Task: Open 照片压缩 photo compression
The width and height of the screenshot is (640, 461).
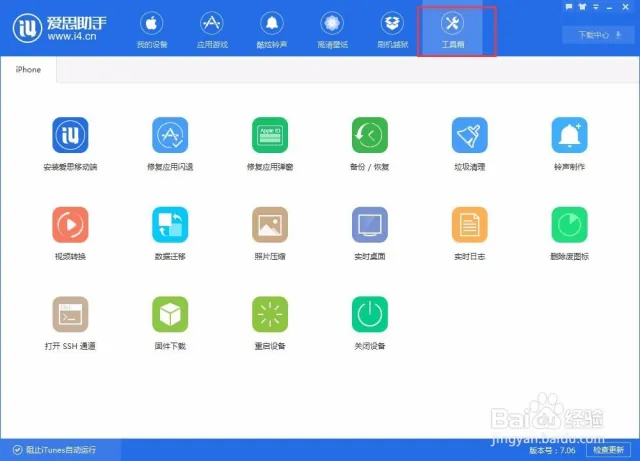Action: click(x=270, y=225)
